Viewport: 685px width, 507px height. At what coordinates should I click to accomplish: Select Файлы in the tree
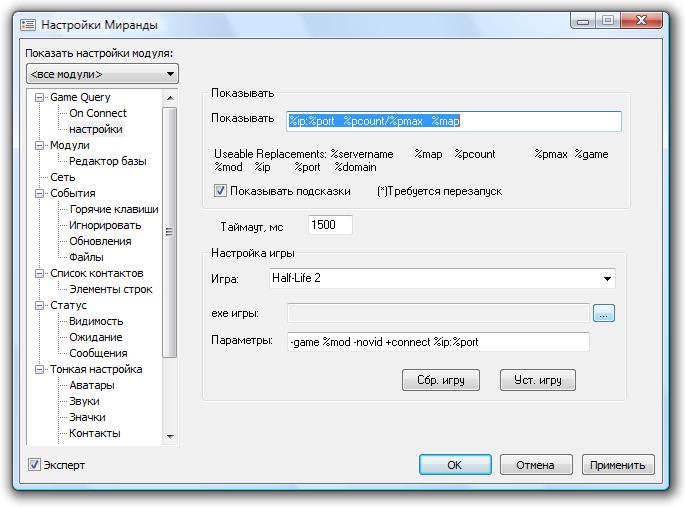86,257
